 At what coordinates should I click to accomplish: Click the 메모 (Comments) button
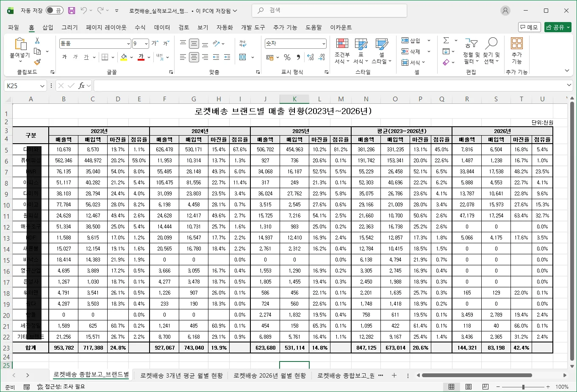tap(529, 27)
